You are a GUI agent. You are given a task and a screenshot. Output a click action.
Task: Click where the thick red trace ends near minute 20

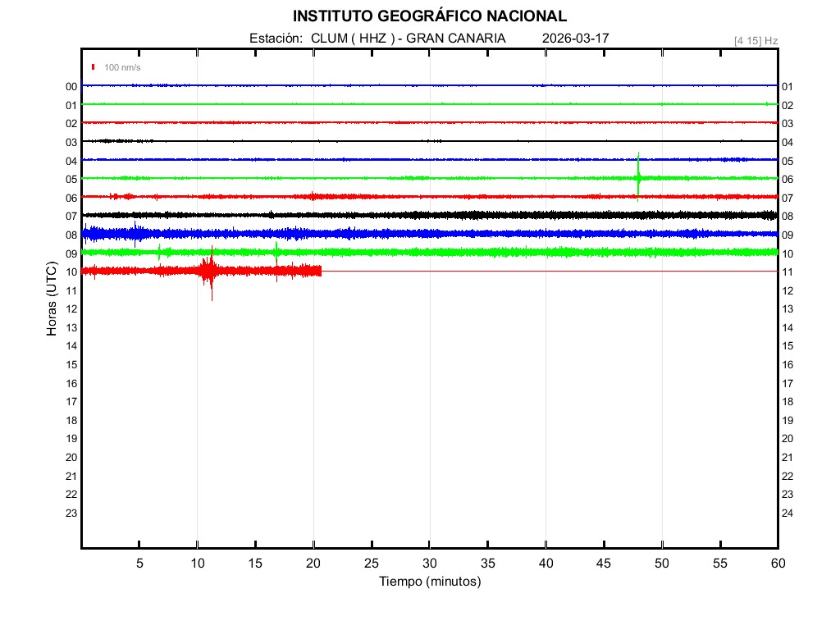[x=320, y=270]
